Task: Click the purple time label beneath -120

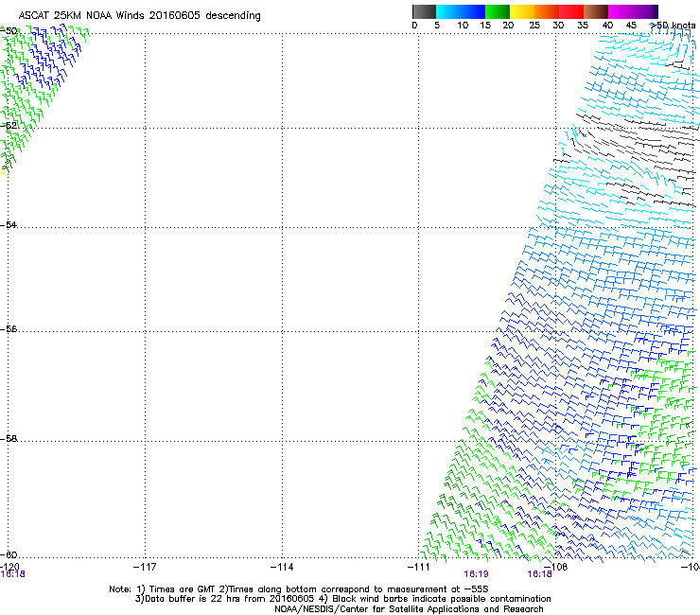Action: click(x=12, y=574)
